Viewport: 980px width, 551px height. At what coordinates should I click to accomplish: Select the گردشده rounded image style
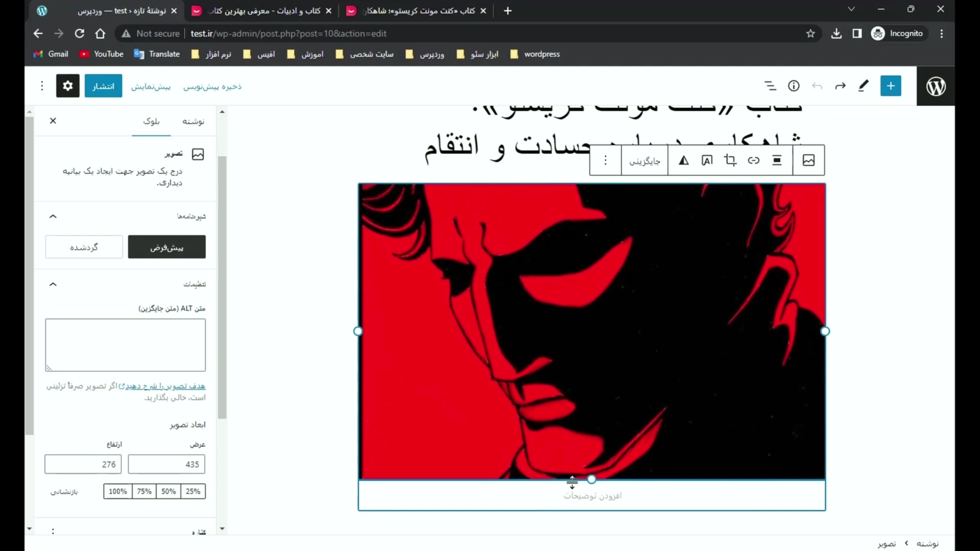coord(84,247)
